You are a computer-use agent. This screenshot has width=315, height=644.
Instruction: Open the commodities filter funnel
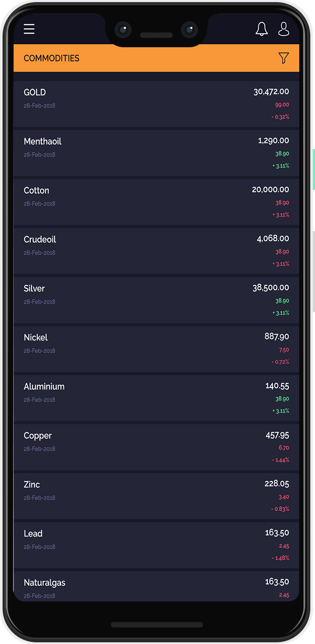point(283,58)
